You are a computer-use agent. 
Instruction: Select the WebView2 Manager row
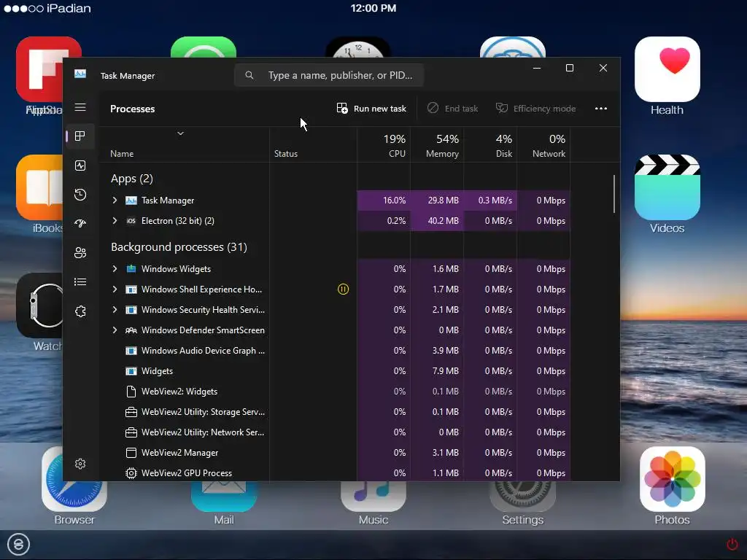click(334, 453)
